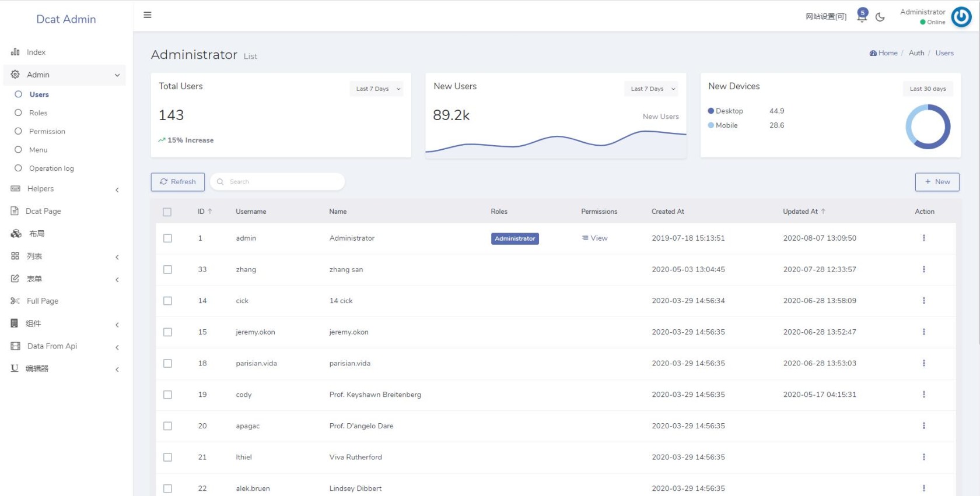Click the Updated At sort arrow
Image resolution: width=980 pixels, height=496 pixels.
pos(823,212)
